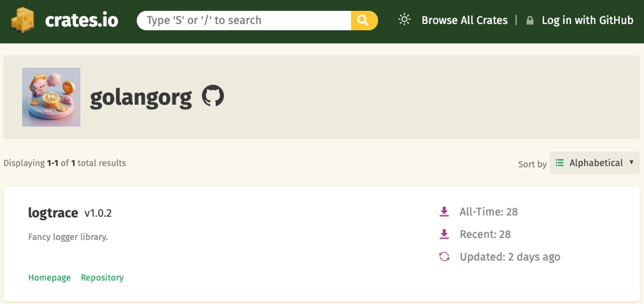Screen dimensions: 644x304
Task: Click the sort dropdown arrow
Action: [x=631, y=162]
